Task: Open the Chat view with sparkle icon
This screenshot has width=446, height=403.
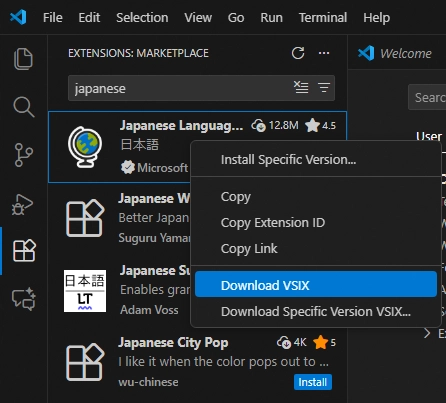Action: coord(24,299)
